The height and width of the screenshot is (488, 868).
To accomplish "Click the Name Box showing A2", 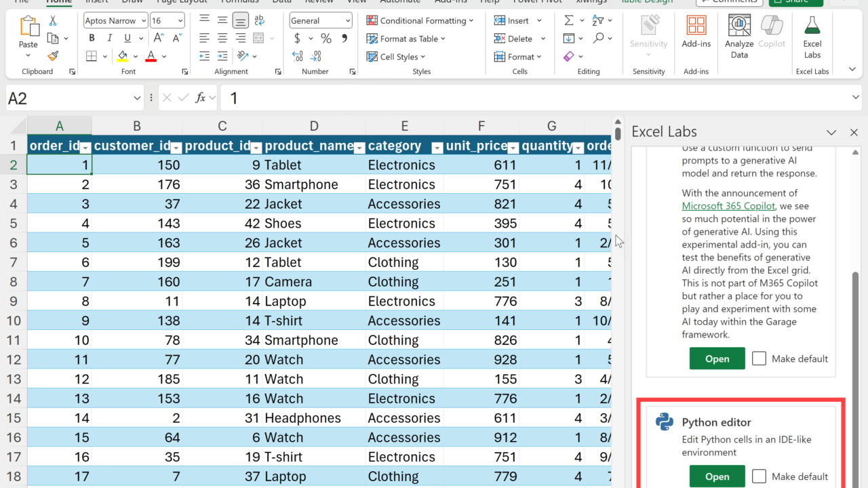I will 68,98.
